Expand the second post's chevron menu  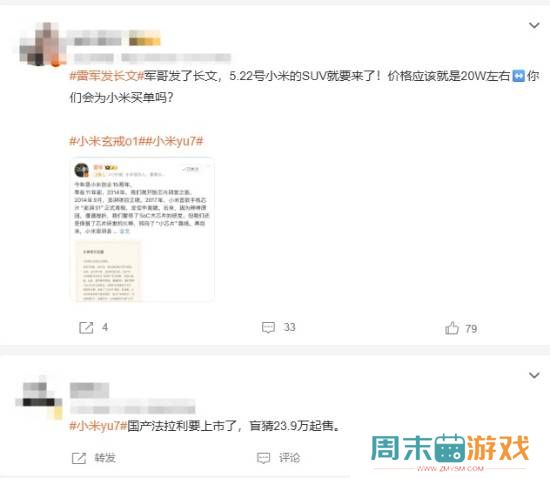point(534,375)
